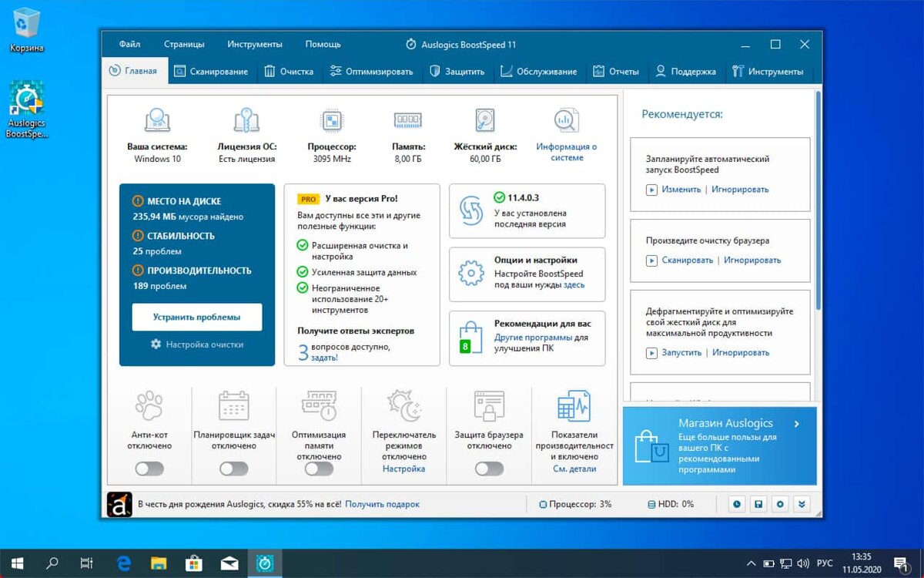The width and height of the screenshot is (924, 578).
Task: Enable the Анти-кот switch
Action: [x=149, y=469]
